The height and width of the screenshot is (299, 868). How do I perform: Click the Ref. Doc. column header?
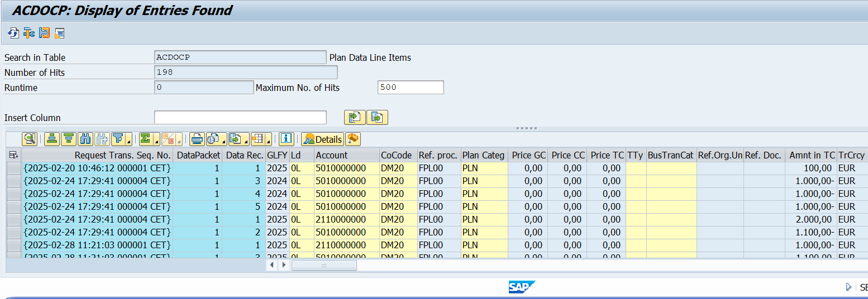pyautogui.click(x=764, y=155)
